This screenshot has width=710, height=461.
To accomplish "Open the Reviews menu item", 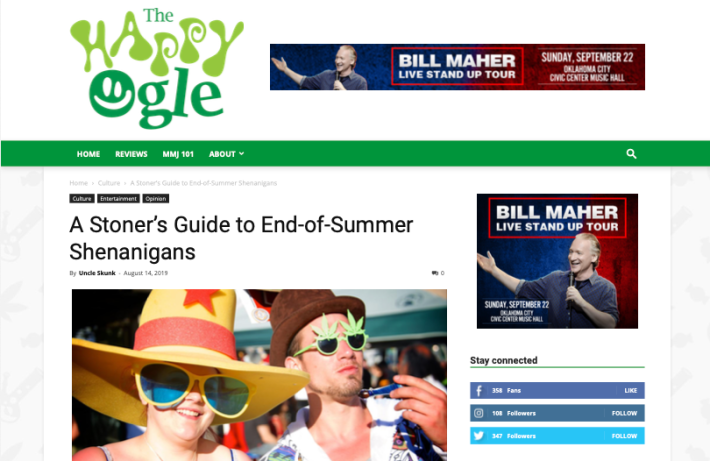I will pos(131,154).
